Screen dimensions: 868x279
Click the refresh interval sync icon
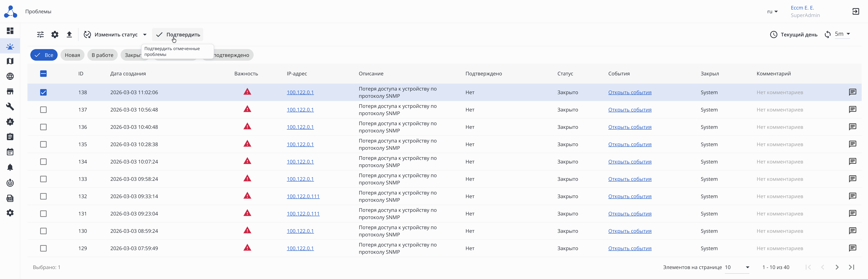(828, 34)
